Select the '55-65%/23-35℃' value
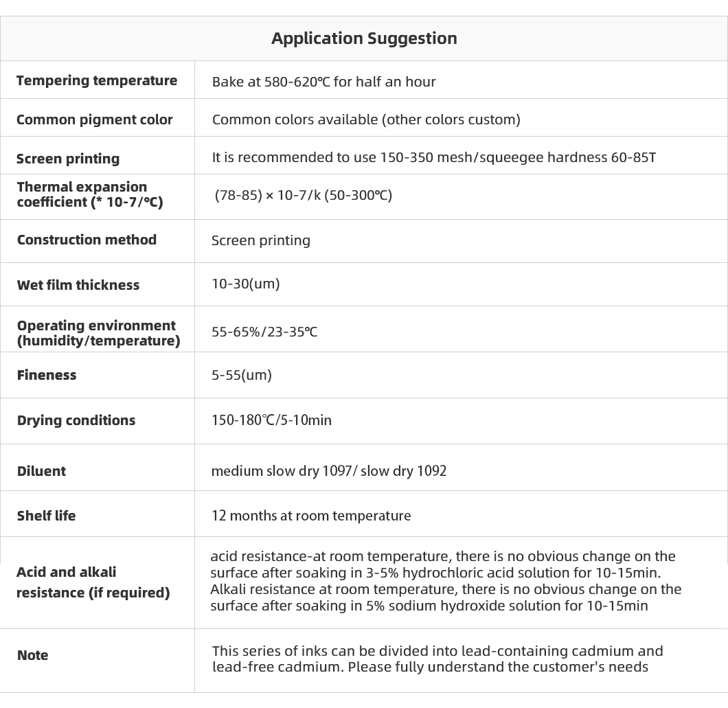The height and width of the screenshot is (708, 728). pos(264,332)
